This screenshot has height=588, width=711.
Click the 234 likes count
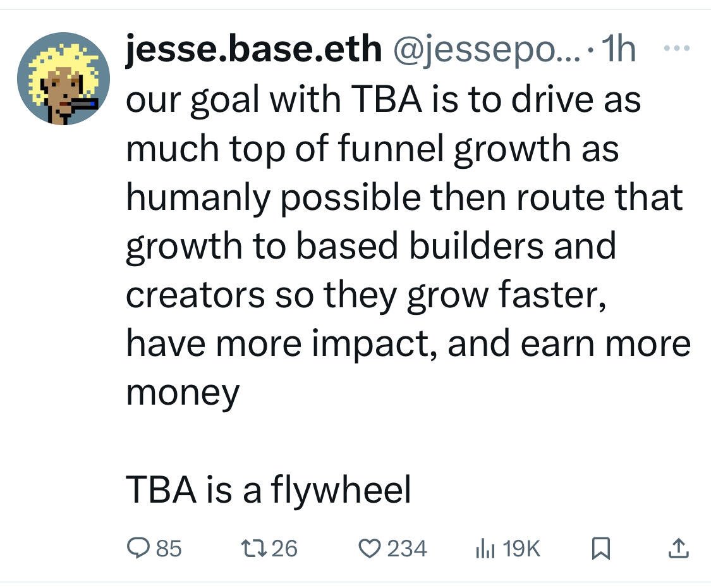pos(407,548)
